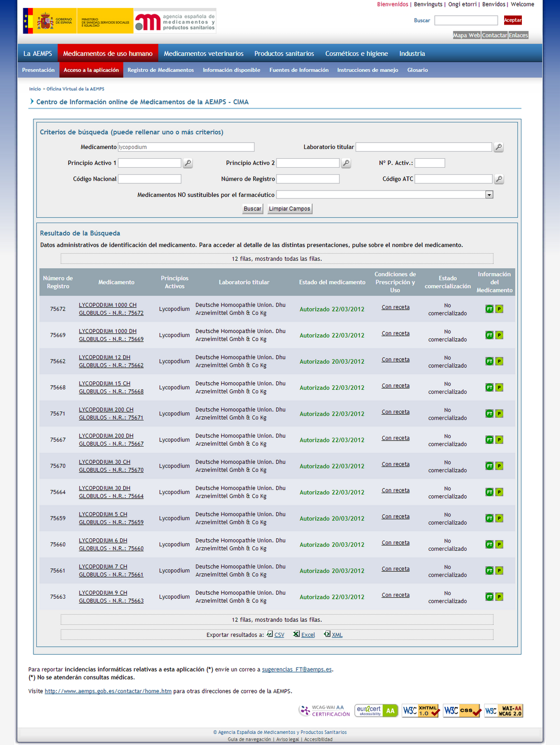This screenshot has height=745, width=560.
Task: Open P icon for Lycopodium 12 DH
Action: click(x=499, y=361)
